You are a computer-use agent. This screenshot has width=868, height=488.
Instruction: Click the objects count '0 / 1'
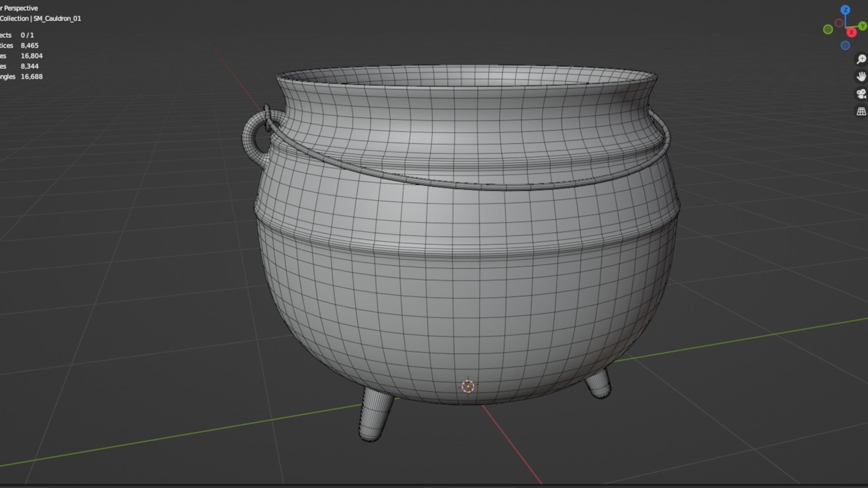click(x=27, y=35)
